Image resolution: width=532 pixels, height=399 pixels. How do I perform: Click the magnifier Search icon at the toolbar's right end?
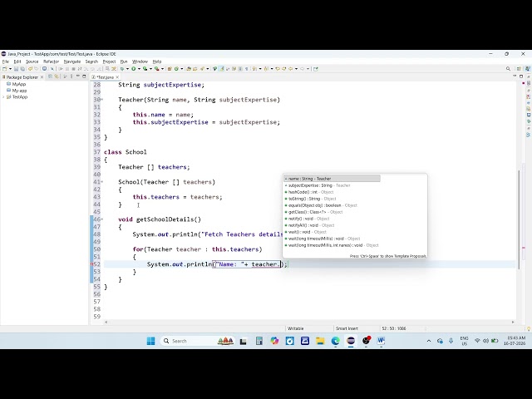click(x=508, y=69)
